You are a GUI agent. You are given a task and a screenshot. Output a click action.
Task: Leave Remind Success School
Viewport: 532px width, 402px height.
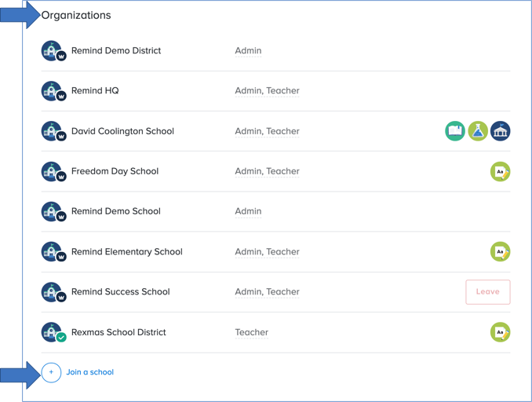(488, 292)
